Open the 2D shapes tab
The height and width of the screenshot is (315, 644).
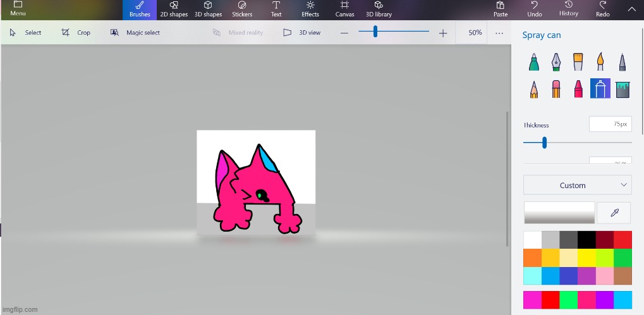pyautogui.click(x=174, y=10)
